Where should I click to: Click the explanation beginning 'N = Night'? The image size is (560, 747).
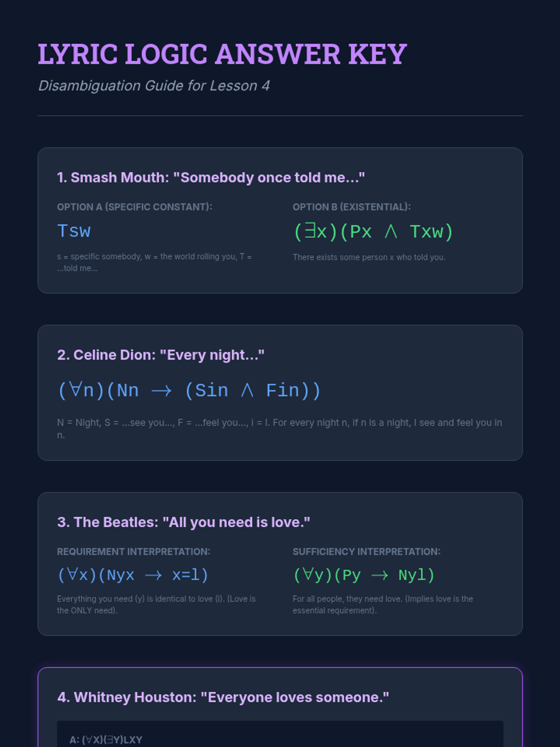280,429
